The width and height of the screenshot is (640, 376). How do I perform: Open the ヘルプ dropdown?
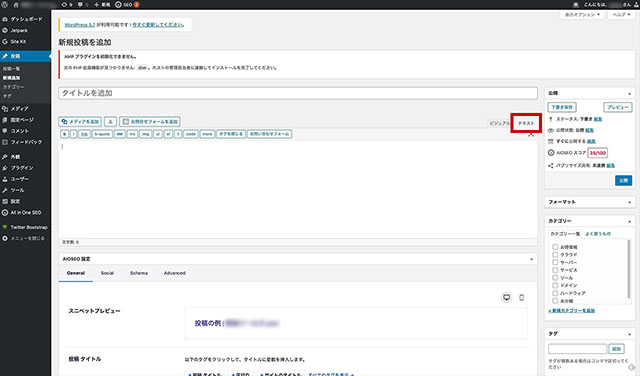point(621,15)
